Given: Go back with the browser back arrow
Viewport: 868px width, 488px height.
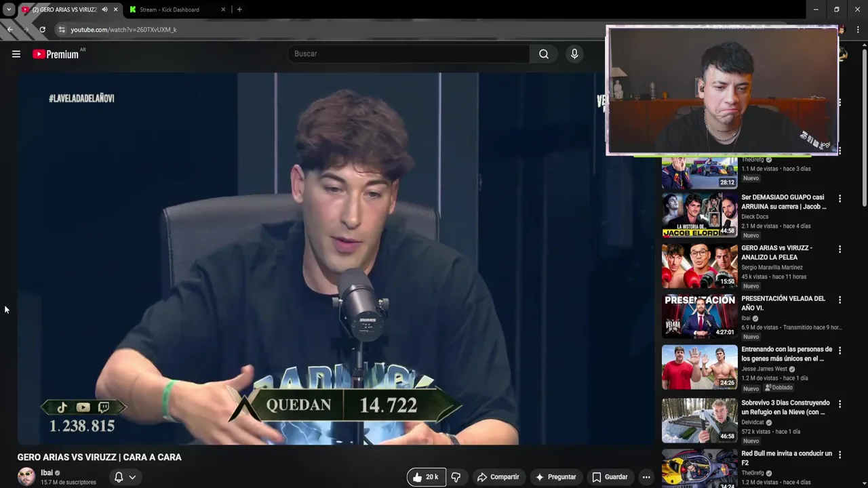Looking at the screenshot, I should (10, 30).
